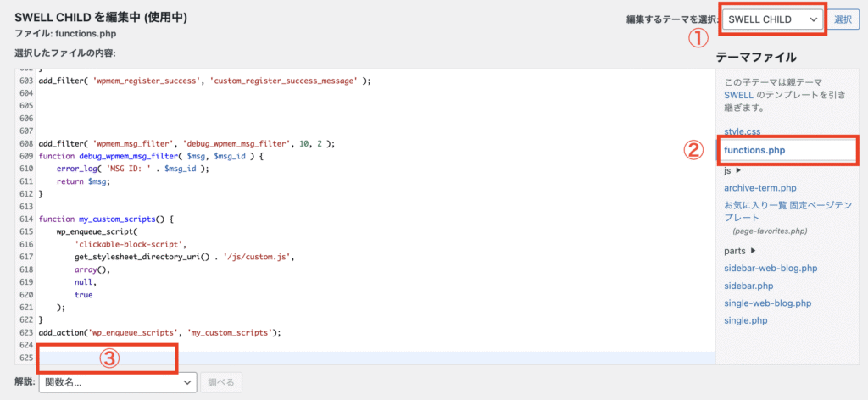Place cursor on empty line 625
The image size is (868, 400).
click(x=376, y=358)
